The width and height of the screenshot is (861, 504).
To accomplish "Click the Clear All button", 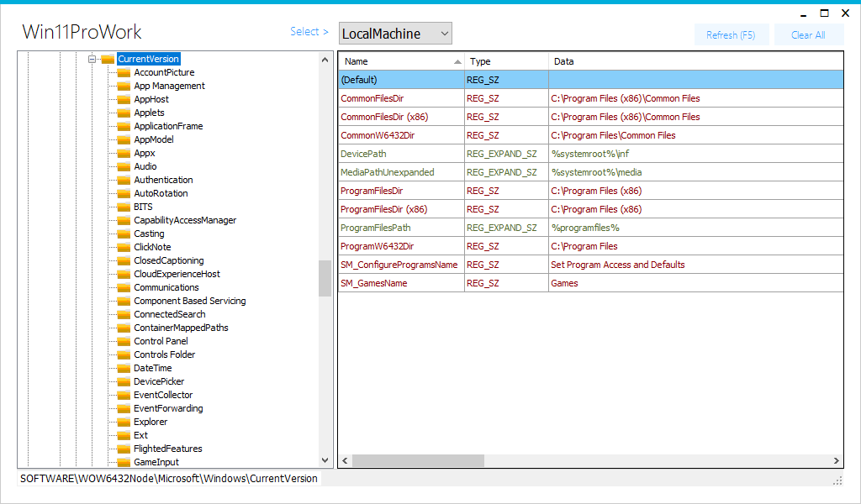I will (808, 34).
